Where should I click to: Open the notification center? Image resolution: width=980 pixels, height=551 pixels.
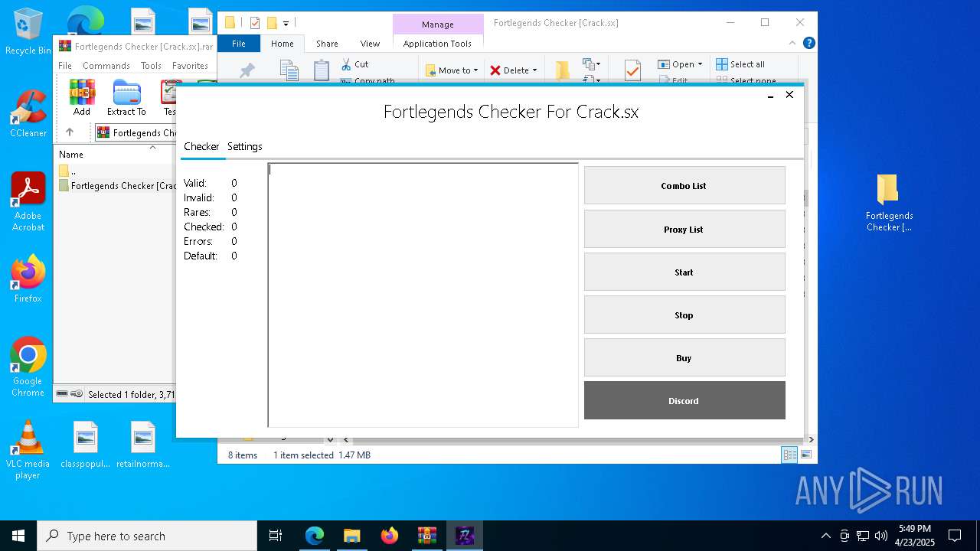[x=955, y=536]
